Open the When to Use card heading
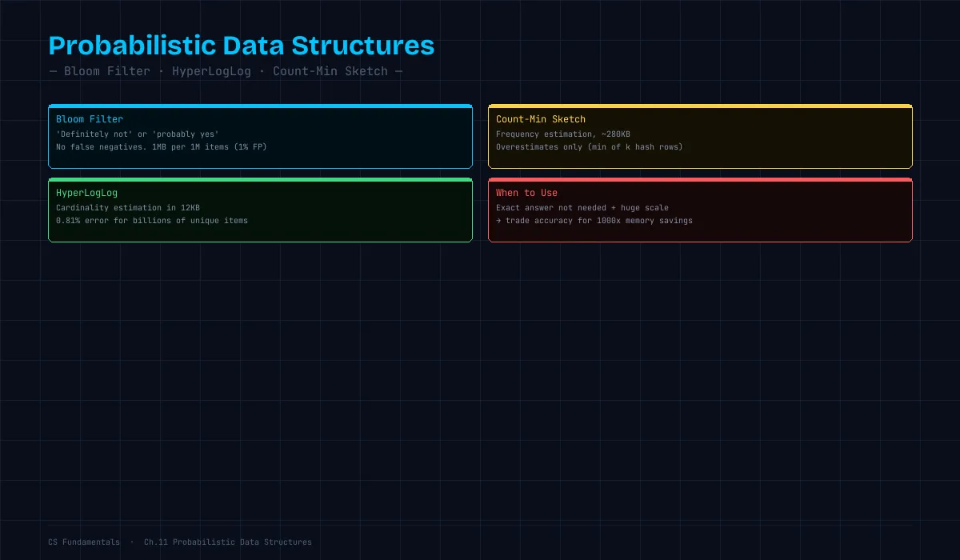Image resolution: width=960 pixels, height=560 pixels. click(x=526, y=193)
